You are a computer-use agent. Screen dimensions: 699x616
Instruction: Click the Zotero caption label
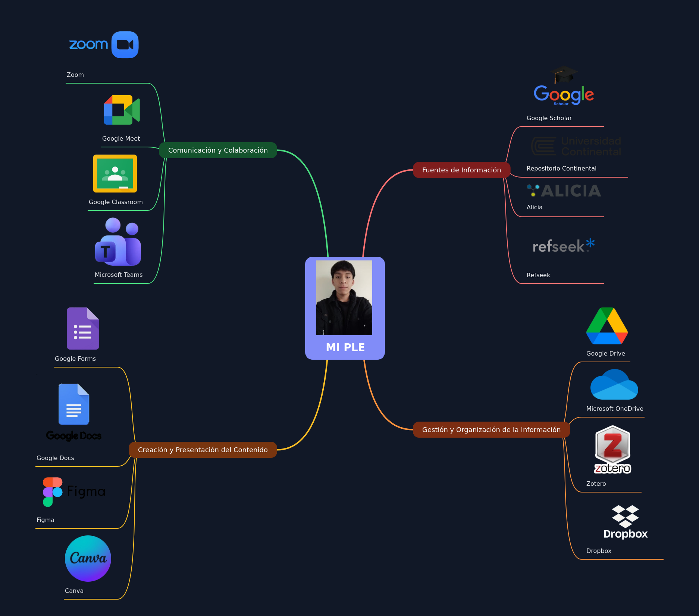click(596, 484)
